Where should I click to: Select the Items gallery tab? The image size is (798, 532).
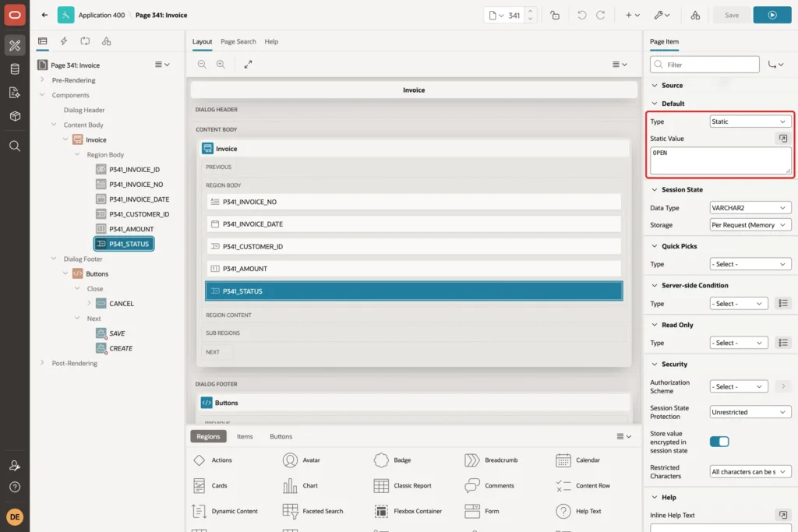(245, 436)
